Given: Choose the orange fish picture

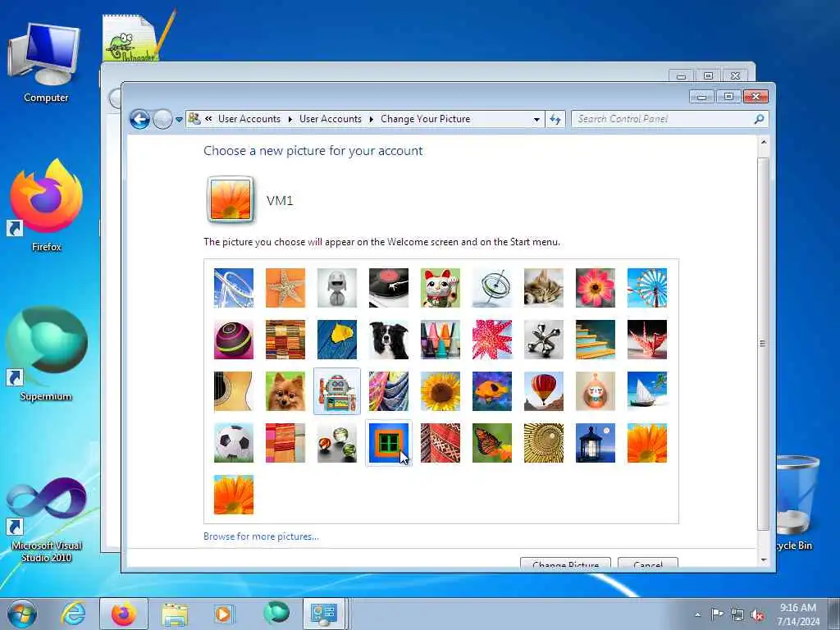Looking at the screenshot, I should (492, 391).
